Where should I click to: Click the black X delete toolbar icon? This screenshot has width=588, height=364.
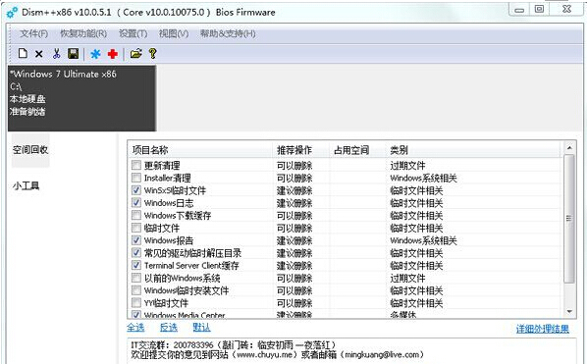pyautogui.click(x=38, y=54)
